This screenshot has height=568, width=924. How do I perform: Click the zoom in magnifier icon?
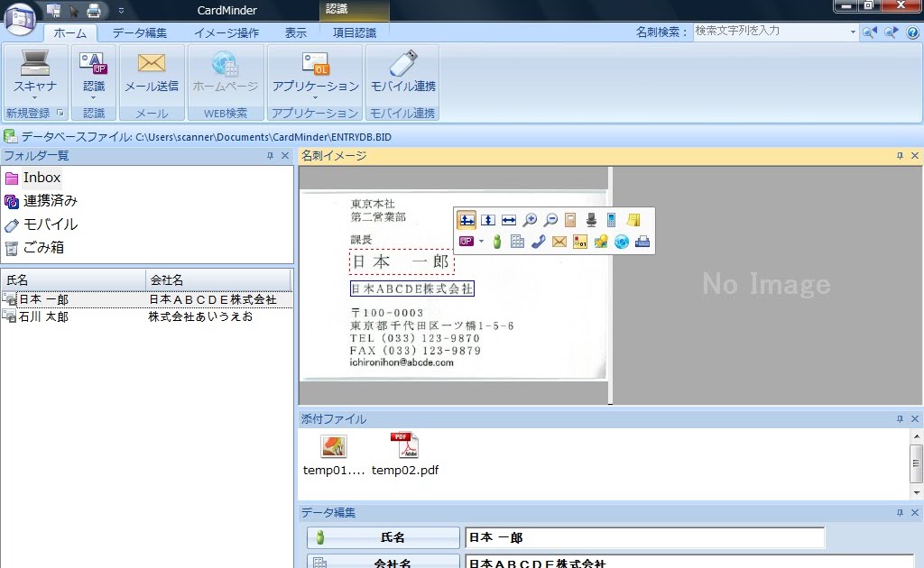click(530, 220)
